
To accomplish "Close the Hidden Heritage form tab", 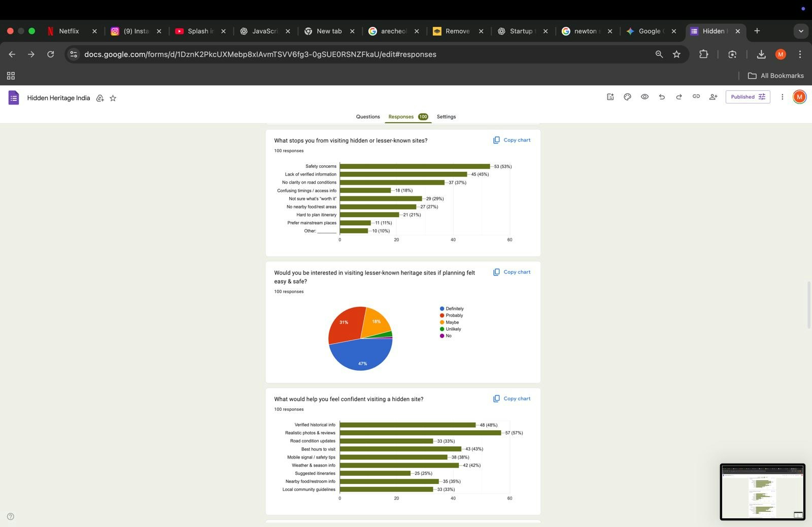I will (x=737, y=31).
